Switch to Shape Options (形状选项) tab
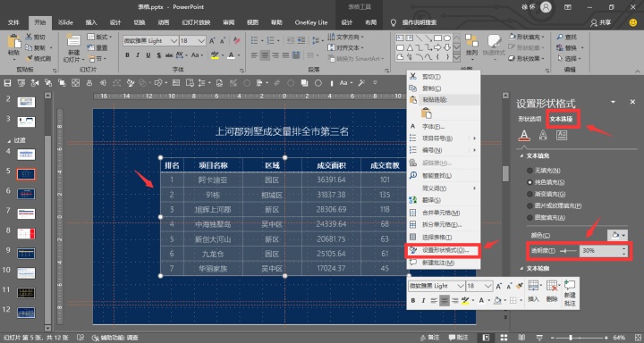Image resolution: width=644 pixels, height=343 pixels. (x=530, y=119)
